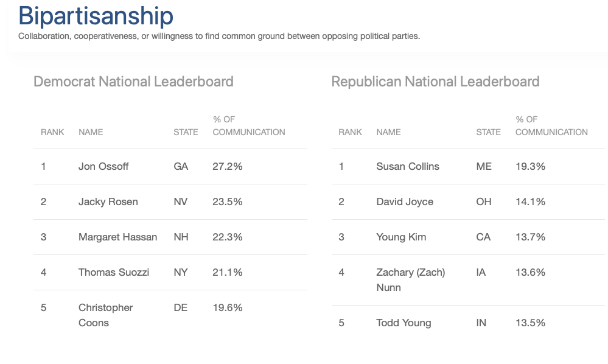This screenshot has height=364, width=608.
Task: Open Young Kim's entry
Action: pyautogui.click(x=401, y=237)
